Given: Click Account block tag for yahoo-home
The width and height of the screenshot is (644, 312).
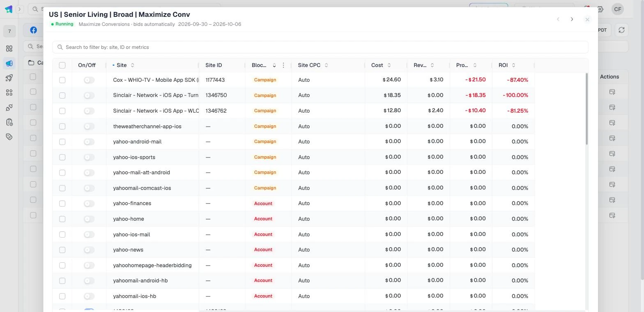Looking at the screenshot, I should point(263,219).
